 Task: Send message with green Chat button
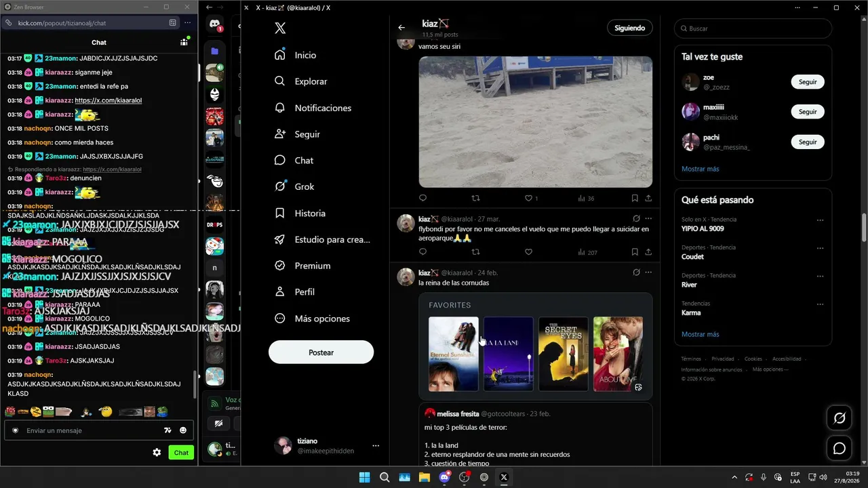(x=181, y=453)
